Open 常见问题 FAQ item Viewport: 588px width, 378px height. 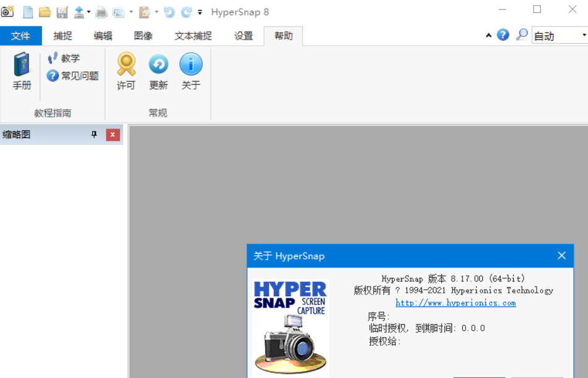point(72,76)
